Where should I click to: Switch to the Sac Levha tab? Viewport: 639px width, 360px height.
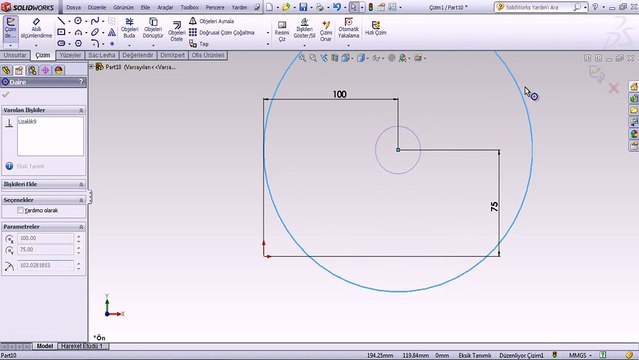[101, 55]
